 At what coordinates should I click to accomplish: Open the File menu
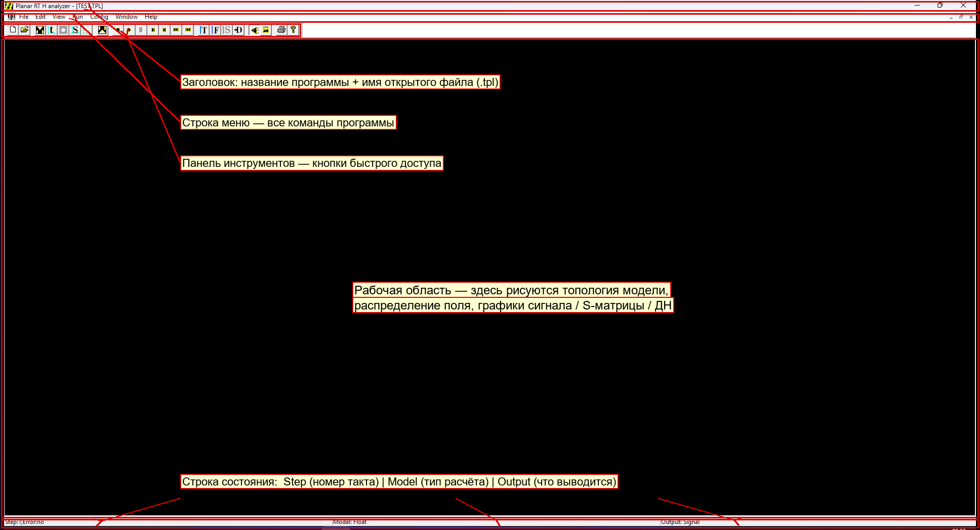tap(24, 17)
